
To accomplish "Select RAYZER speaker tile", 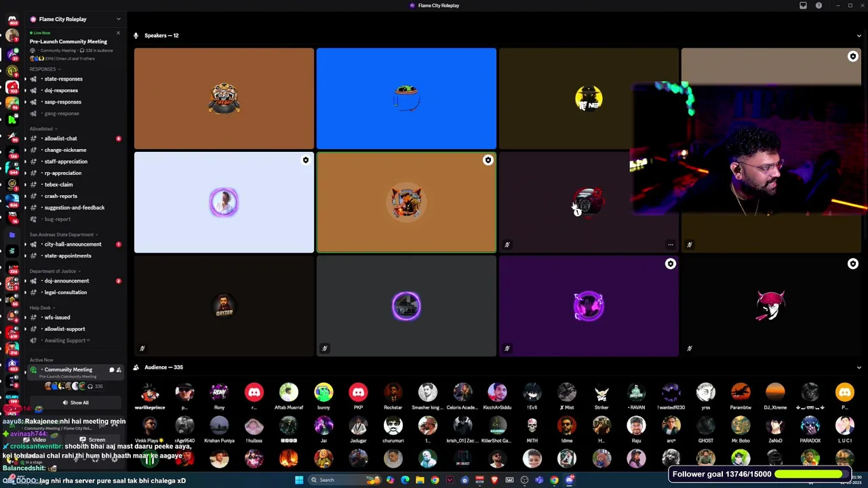I will [x=224, y=306].
